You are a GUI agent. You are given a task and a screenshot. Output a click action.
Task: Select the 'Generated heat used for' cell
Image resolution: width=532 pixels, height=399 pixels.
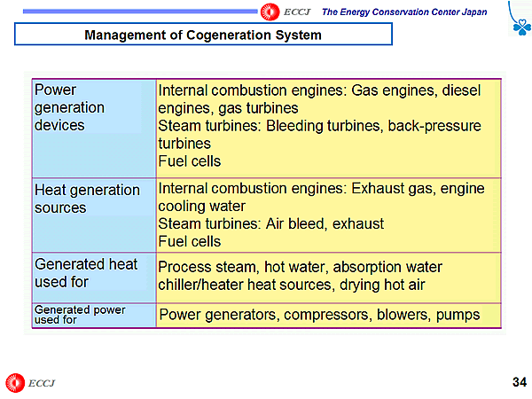(x=94, y=278)
